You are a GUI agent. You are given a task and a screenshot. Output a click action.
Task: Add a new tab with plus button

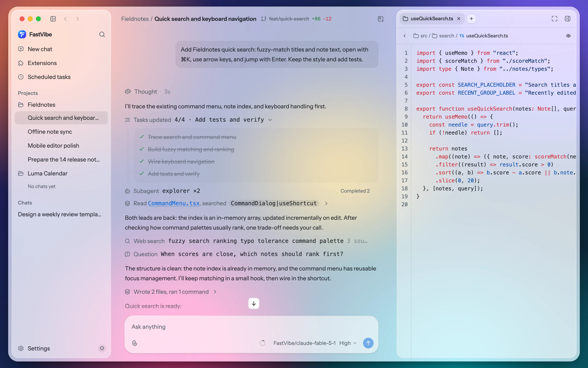(471, 18)
